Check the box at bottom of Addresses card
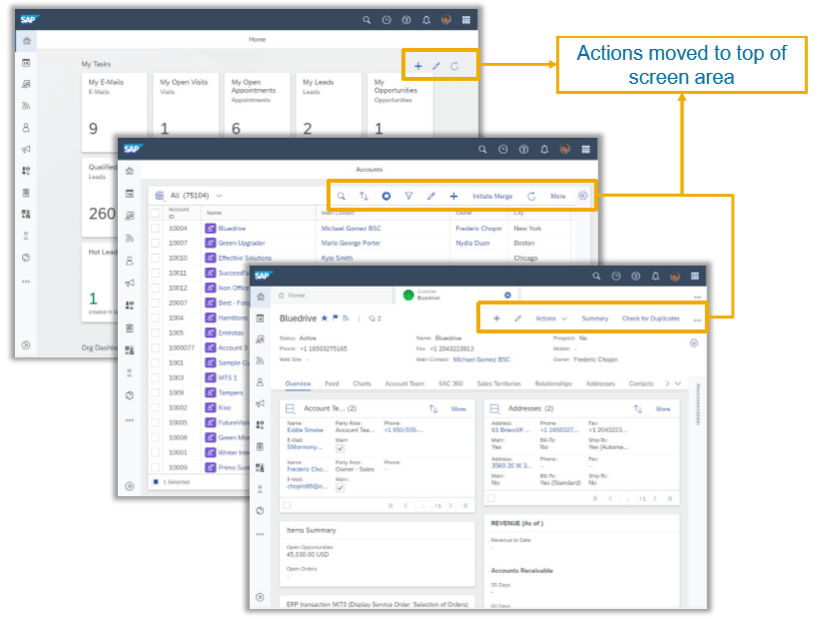The width and height of the screenshot is (820, 619). click(491, 498)
